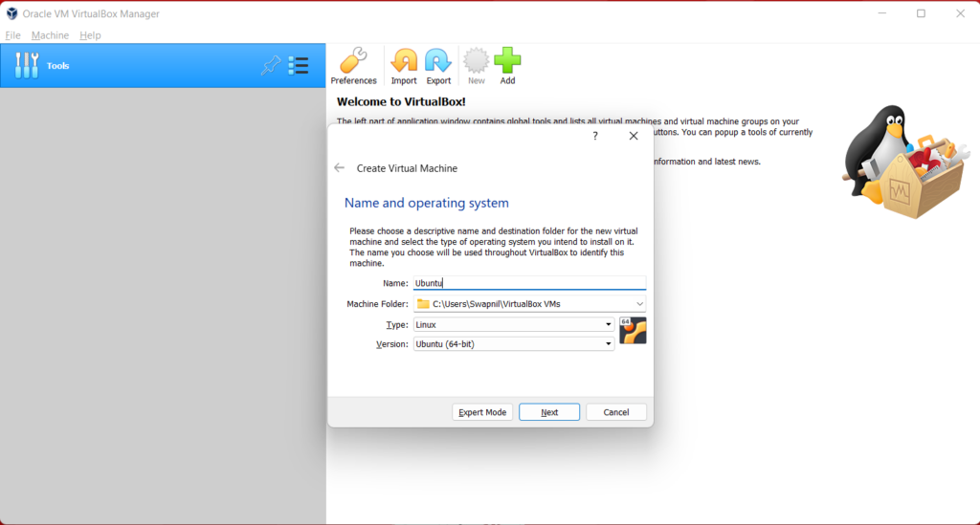Click the folder icon in Machine Folder
980x525 pixels.
coord(423,304)
